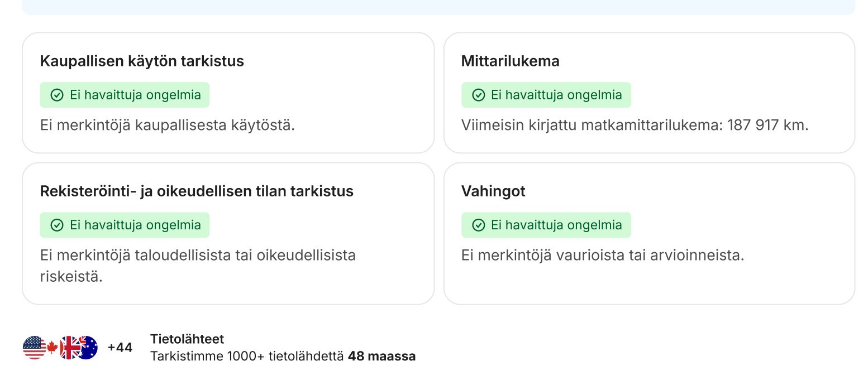
Task: Select the Mittarilukema card heading
Action: [510, 61]
